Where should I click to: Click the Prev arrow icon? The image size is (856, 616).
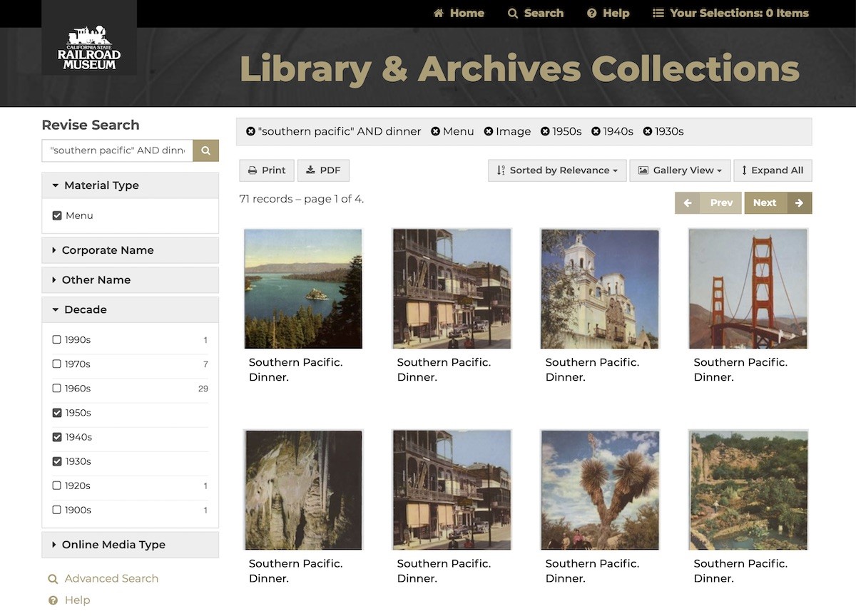pyautogui.click(x=688, y=203)
